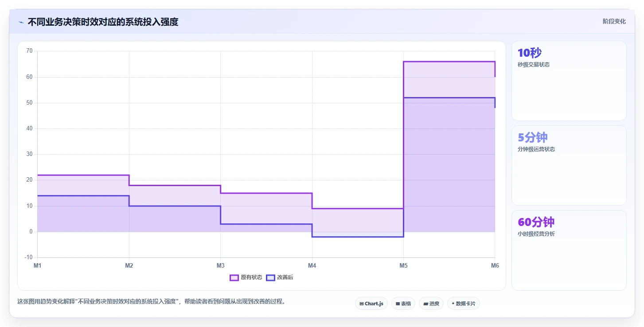Open the 10秒 秒级交易状态 card
Screen dimensions: 644x327
569,81
